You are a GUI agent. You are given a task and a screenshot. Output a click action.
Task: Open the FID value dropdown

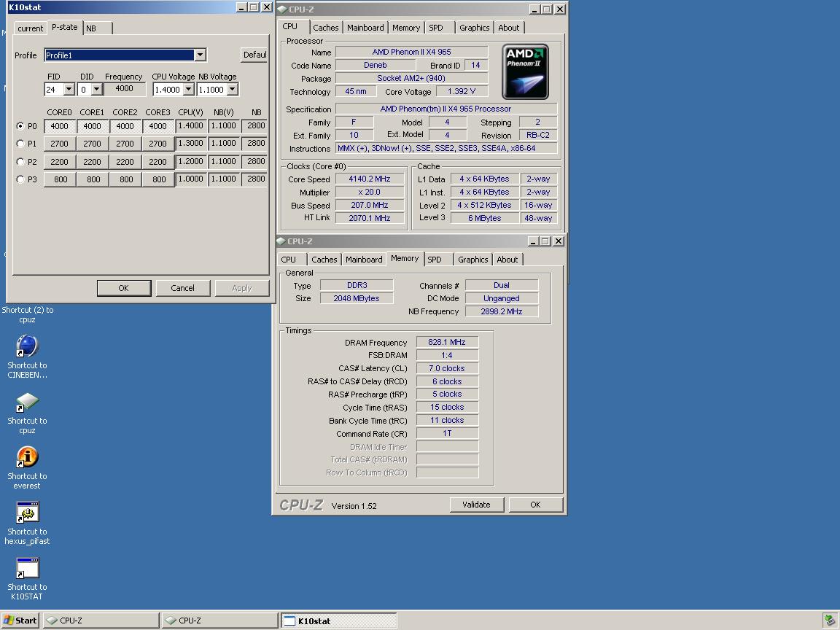[x=69, y=90]
